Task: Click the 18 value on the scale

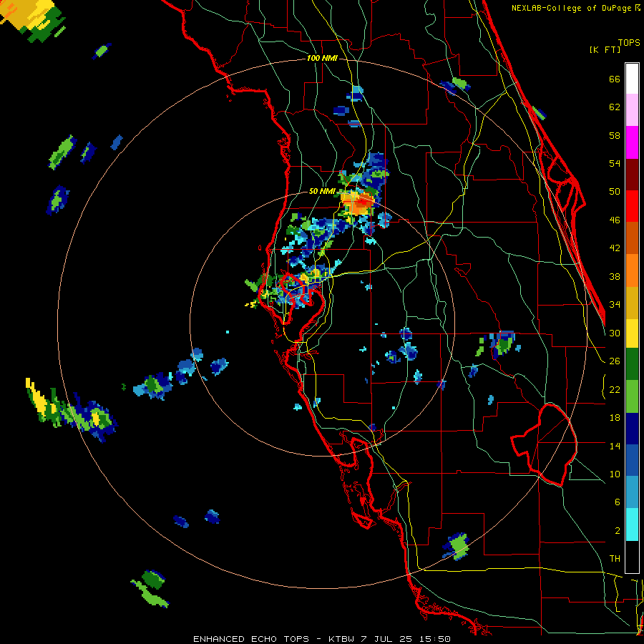Action: coord(615,418)
